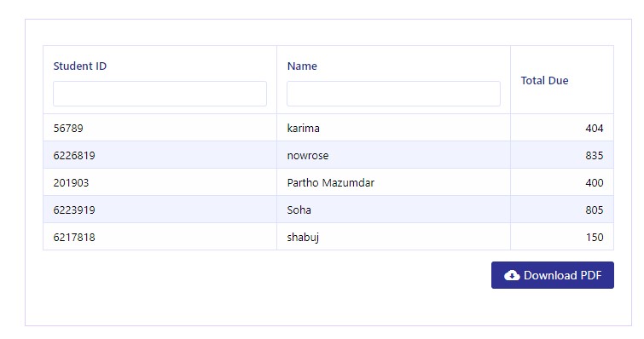This screenshot has width=644, height=339.
Task: Click the Download PDF button
Action: (x=553, y=275)
